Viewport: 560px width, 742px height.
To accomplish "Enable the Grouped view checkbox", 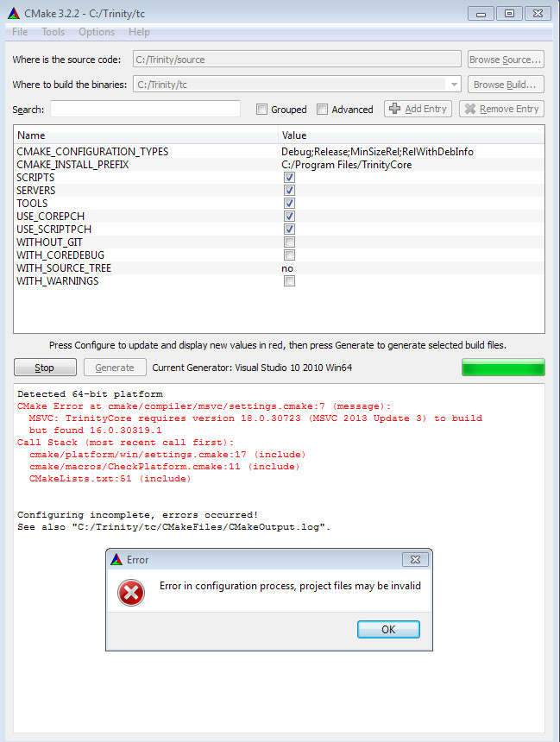I will tap(261, 110).
